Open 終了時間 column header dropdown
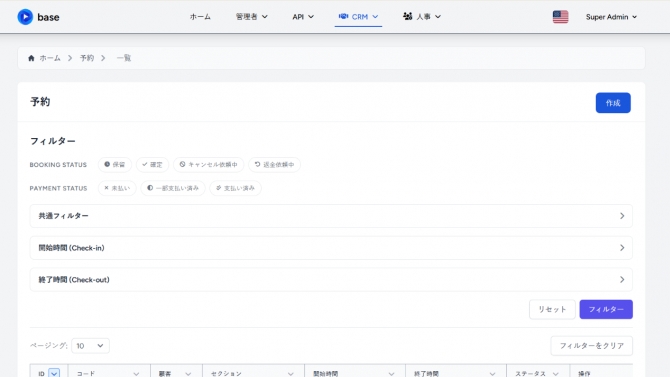The width and height of the screenshot is (670, 377). coord(492,374)
